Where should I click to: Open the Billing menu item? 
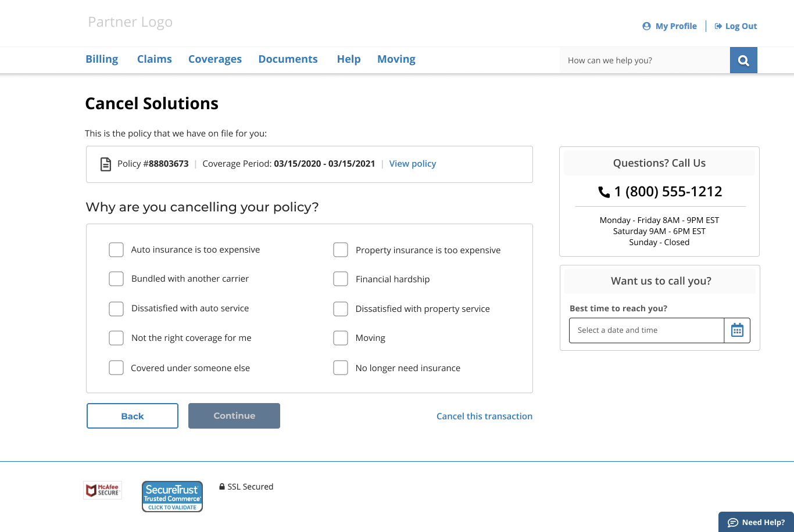tap(102, 59)
